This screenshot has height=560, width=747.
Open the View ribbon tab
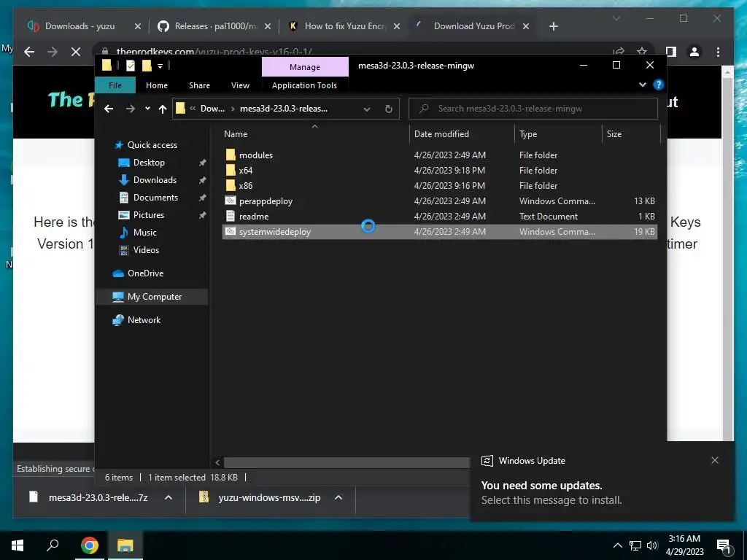pyautogui.click(x=240, y=85)
